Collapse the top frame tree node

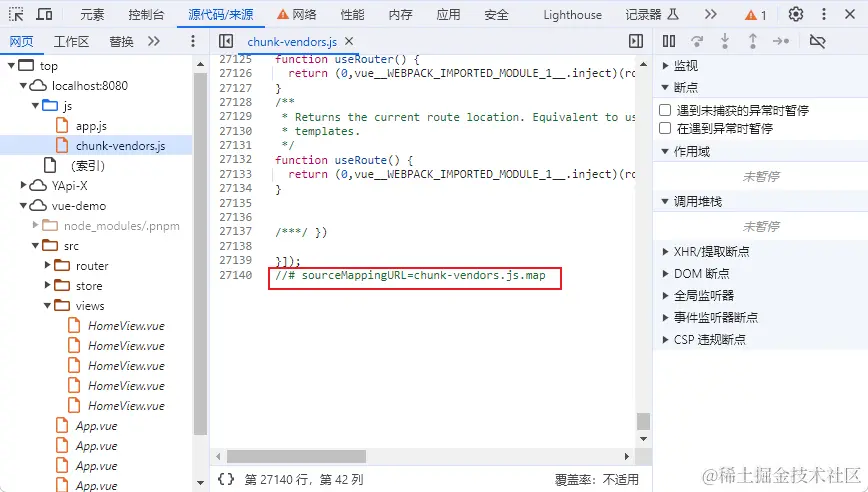coord(11,65)
